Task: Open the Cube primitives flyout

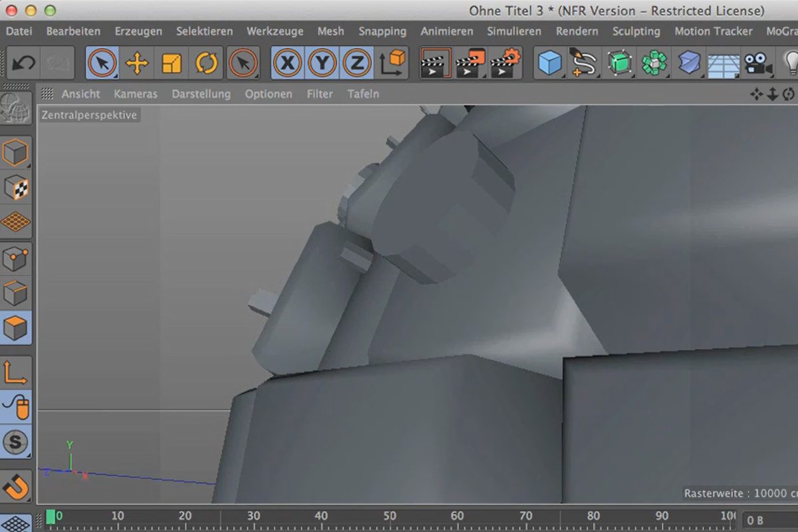Action: pos(550,64)
